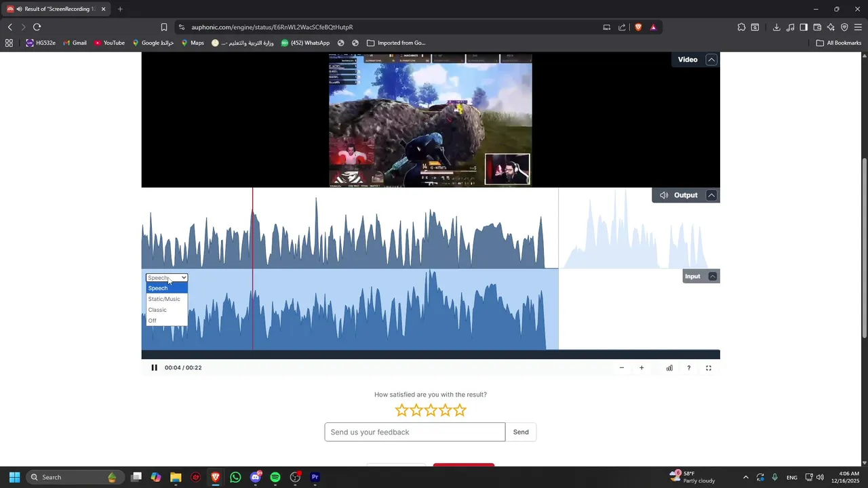Click the video preview thumbnail
The width and height of the screenshot is (868, 488).
(431, 120)
